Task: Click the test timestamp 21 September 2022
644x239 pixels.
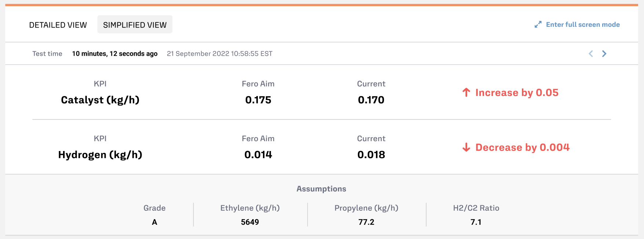Action: (x=219, y=54)
